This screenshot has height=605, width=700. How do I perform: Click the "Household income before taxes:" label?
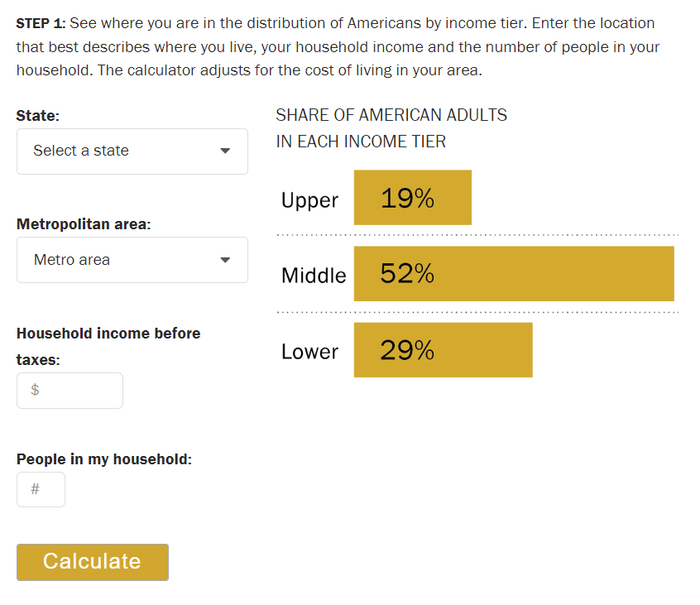[108, 334]
